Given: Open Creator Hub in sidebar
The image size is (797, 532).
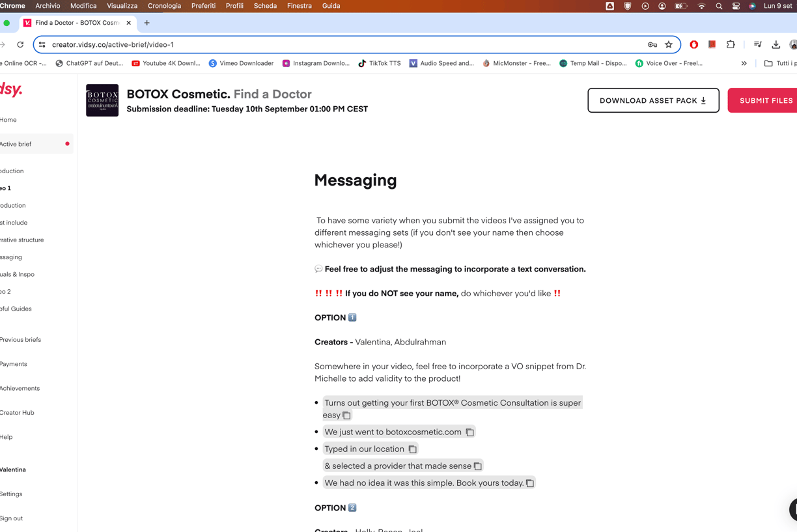Looking at the screenshot, I should (x=17, y=413).
